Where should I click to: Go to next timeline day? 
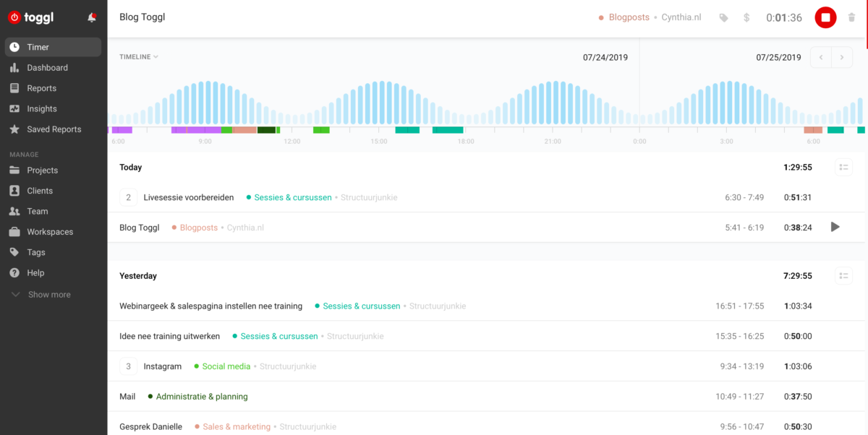pos(842,57)
